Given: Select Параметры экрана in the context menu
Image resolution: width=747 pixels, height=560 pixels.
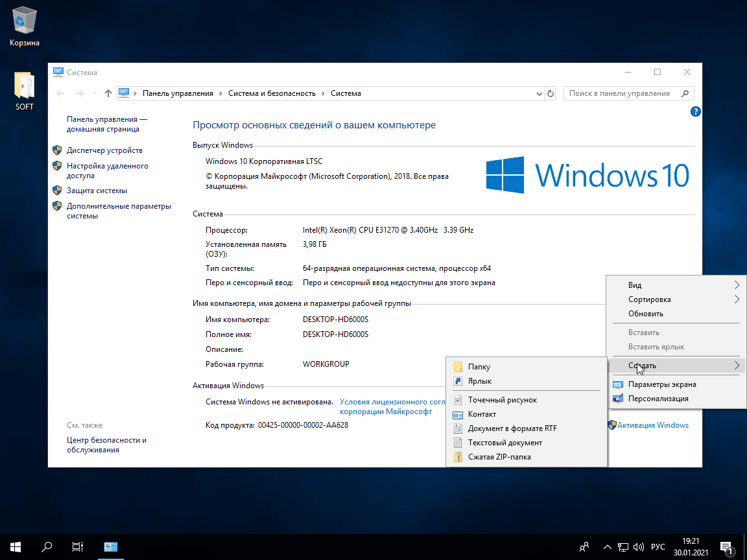Looking at the screenshot, I should click(676, 385).
